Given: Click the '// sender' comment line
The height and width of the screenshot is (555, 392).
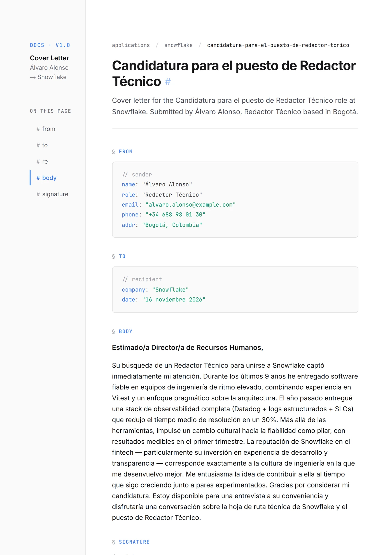Looking at the screenshot, I should [137, 175].
